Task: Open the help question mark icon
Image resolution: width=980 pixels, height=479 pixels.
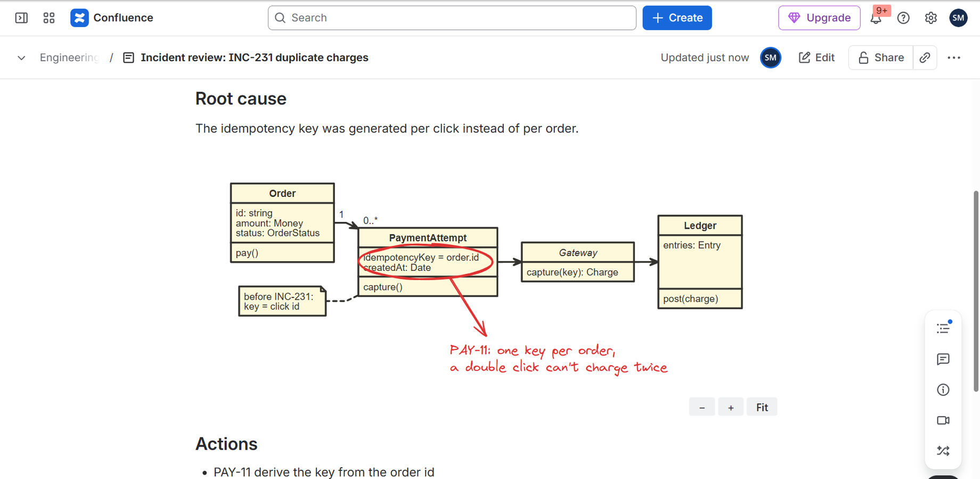Action: pos(903,18)
